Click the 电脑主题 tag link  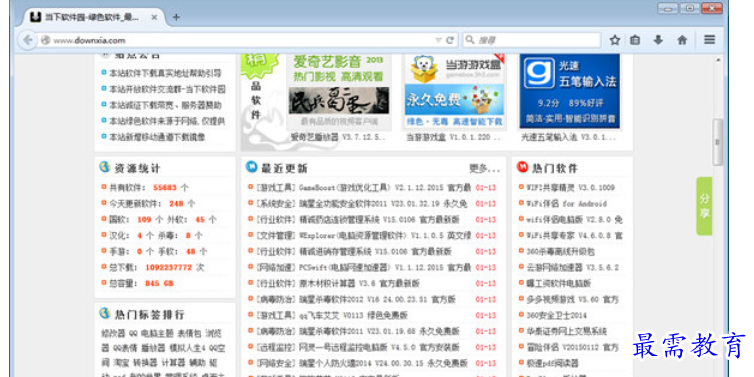pyautogui.click(x=157, y=333)
